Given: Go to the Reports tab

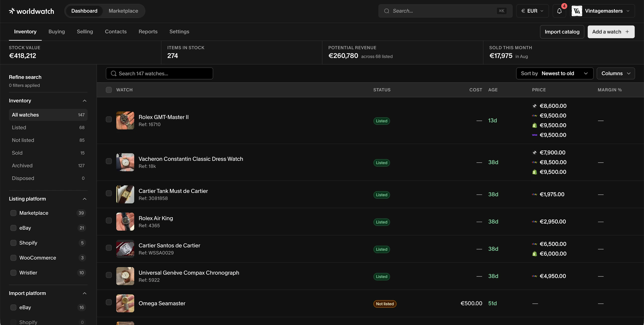Looking at the screenshot, I should (148, 32).
